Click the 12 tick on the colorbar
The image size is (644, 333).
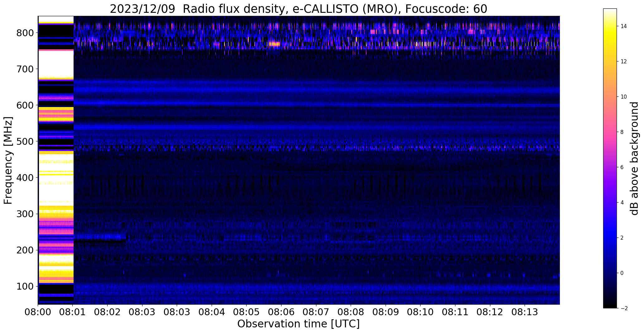click(x=624, y=61)
